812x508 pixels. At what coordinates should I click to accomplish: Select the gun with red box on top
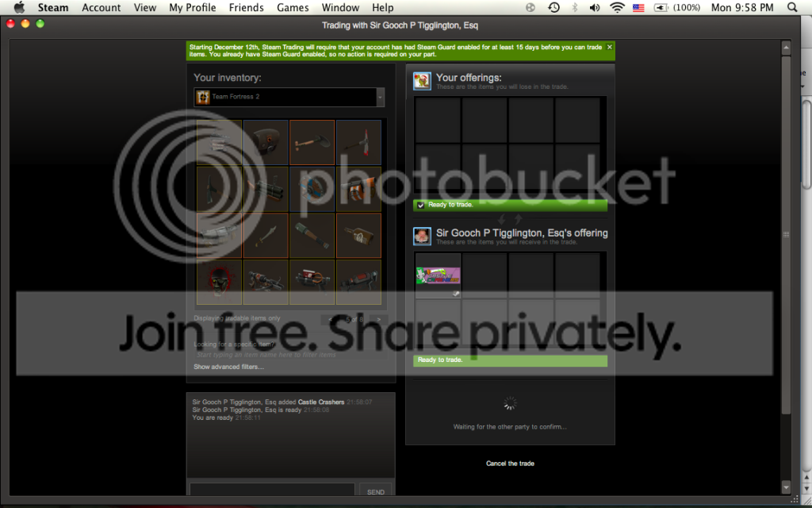(x=312, y=282)
